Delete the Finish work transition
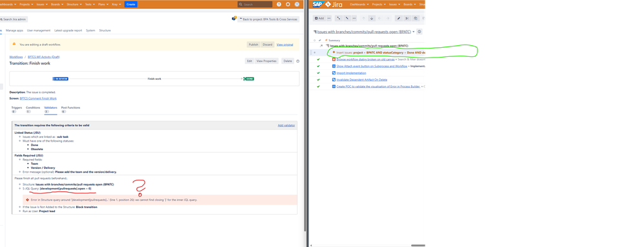This screenshot has width=644, height=247. (x=288, y=61)
